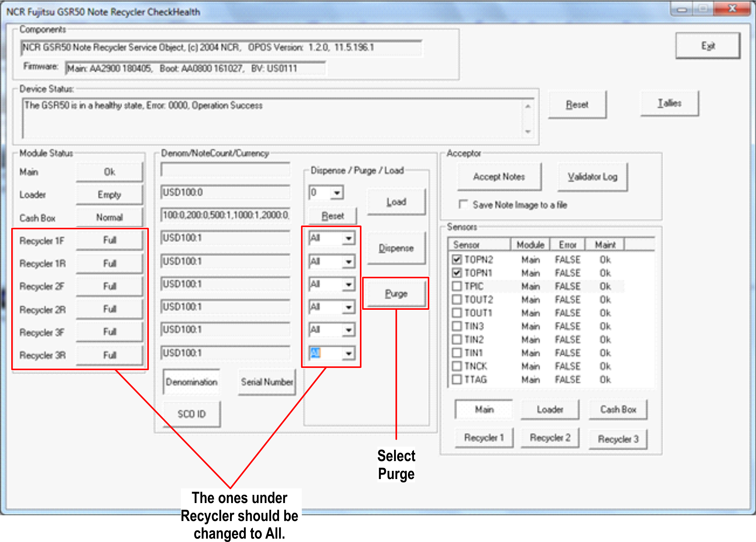This screenshot has height=542, width=756.
Task: Click the Serial Number button
Action: (x=267, y=382)
